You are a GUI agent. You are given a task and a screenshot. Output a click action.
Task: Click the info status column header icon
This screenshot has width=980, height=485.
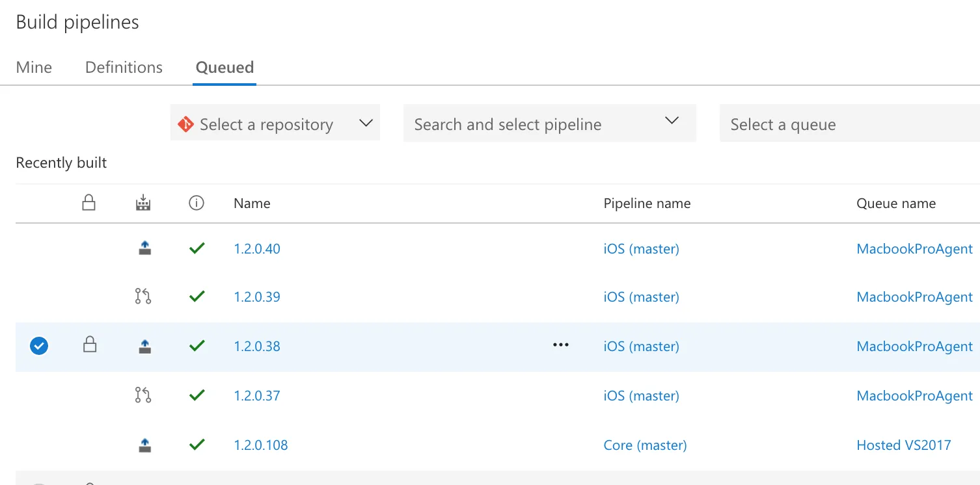click(x=197, y=203)
